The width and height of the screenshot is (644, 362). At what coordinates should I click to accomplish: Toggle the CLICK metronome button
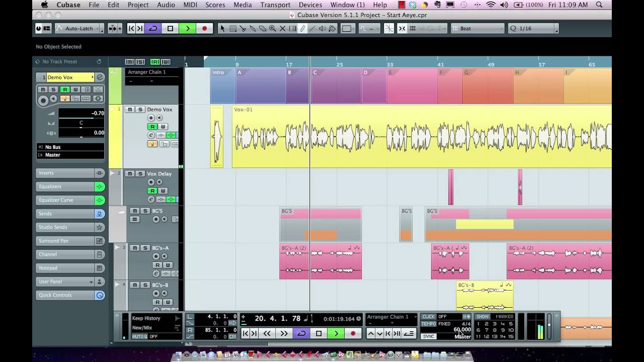coord(429,317)
